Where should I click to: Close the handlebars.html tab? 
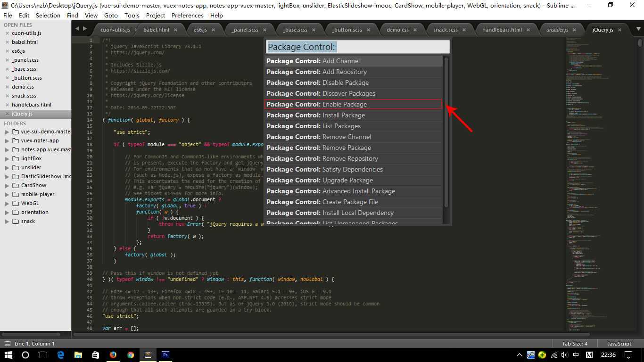(528, 30)
